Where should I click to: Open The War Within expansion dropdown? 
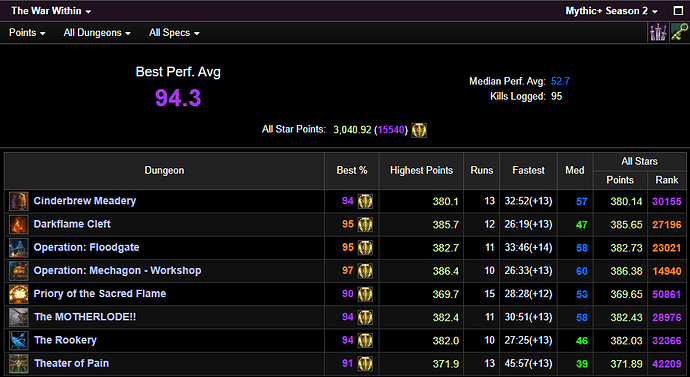tap(51, 11)
